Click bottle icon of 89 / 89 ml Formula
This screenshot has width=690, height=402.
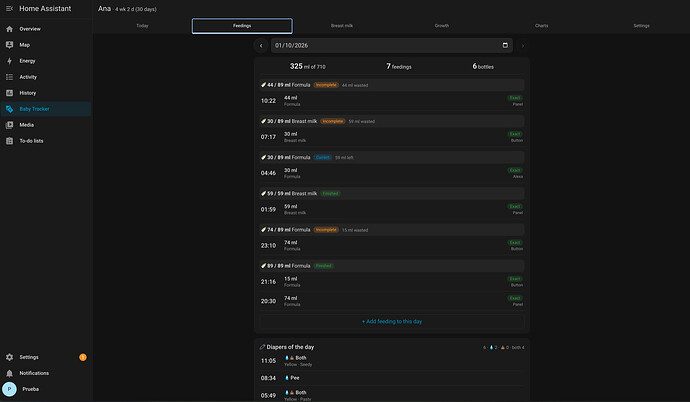pos(263,266)
